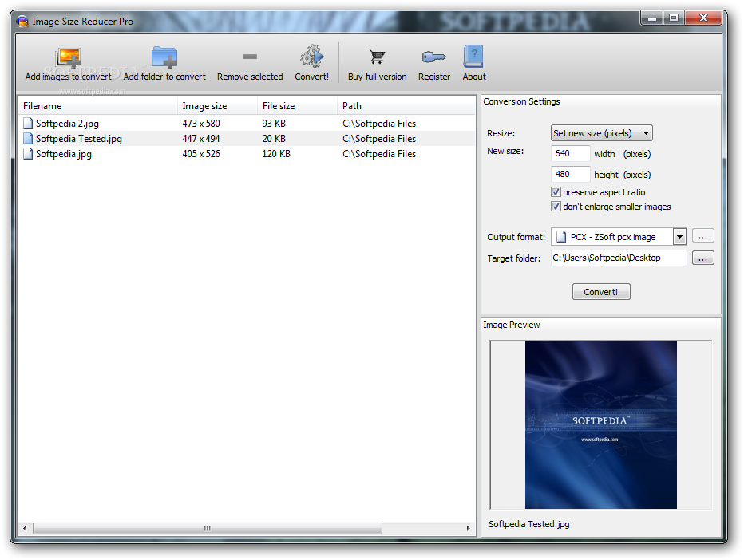
Task: Click the Convert! gear icon in toolbar
Action: 311,57
